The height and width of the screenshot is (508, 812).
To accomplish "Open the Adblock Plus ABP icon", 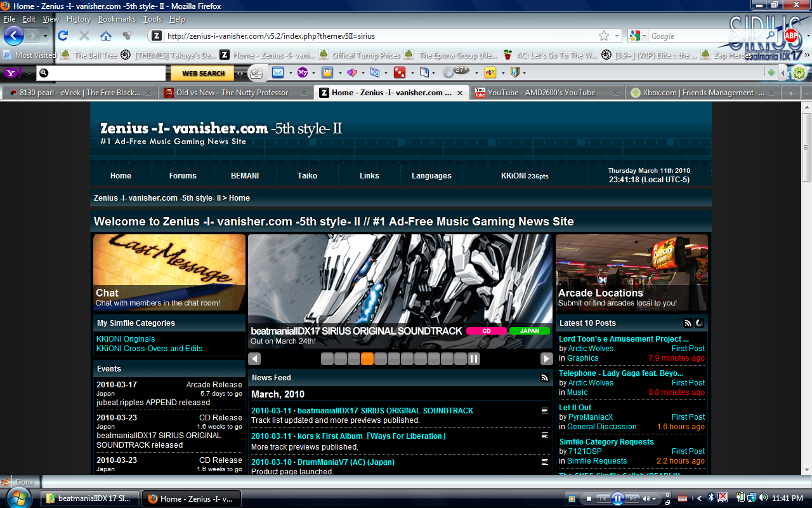I will 790,36.
